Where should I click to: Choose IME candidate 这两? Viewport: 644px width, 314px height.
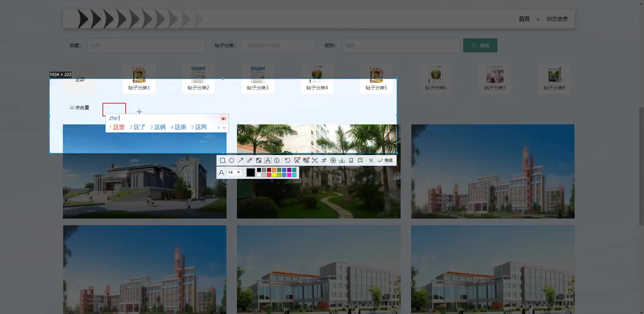(199, 127)
